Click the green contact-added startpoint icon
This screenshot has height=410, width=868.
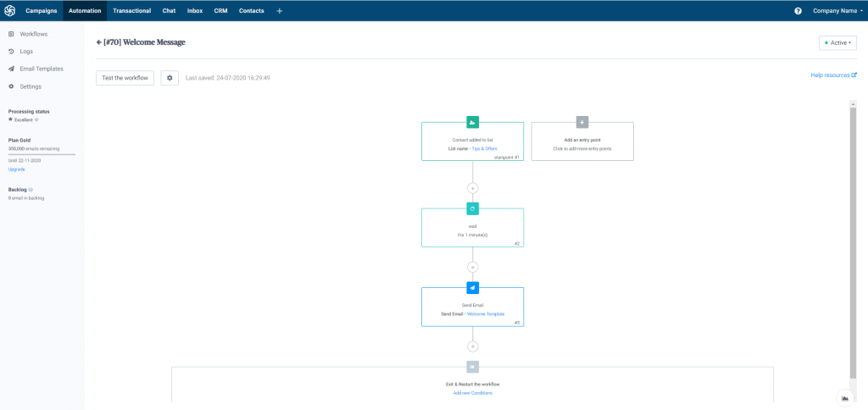472,122
